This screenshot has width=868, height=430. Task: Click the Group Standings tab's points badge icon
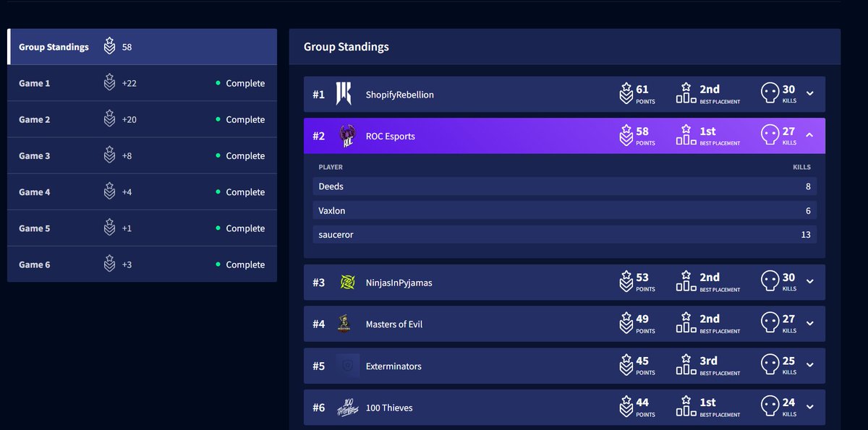tap(109, 46)
